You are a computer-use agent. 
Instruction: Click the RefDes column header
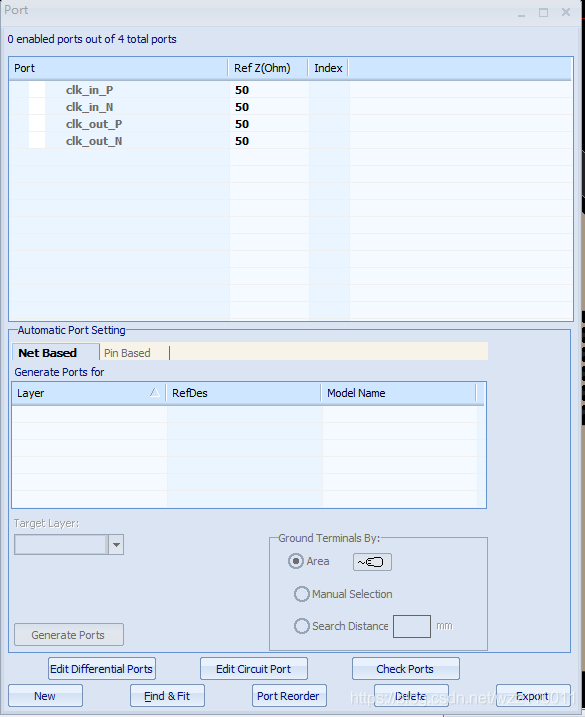point(244,393)
